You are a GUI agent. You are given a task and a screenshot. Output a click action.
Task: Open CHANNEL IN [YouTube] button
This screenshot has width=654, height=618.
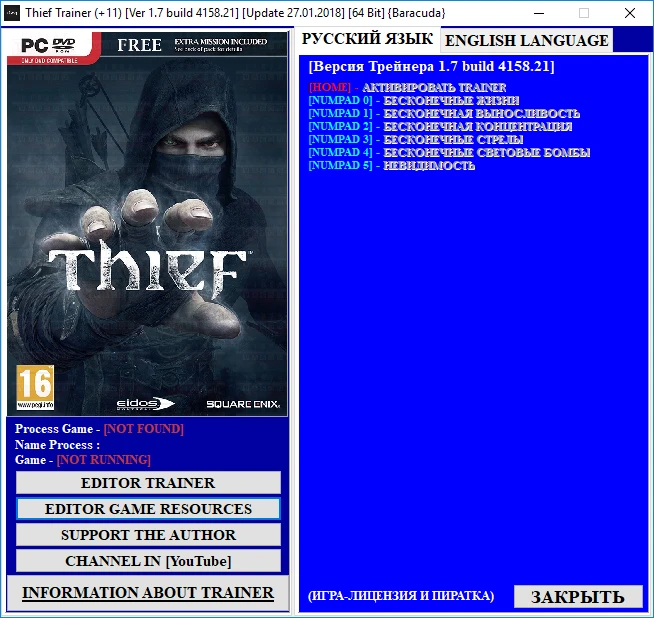(x=148, y=561)
